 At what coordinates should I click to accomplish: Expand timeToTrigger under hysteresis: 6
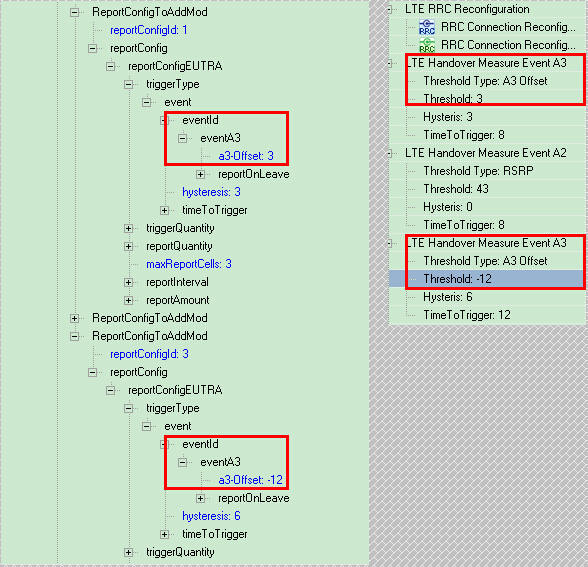tap(165, 534)
